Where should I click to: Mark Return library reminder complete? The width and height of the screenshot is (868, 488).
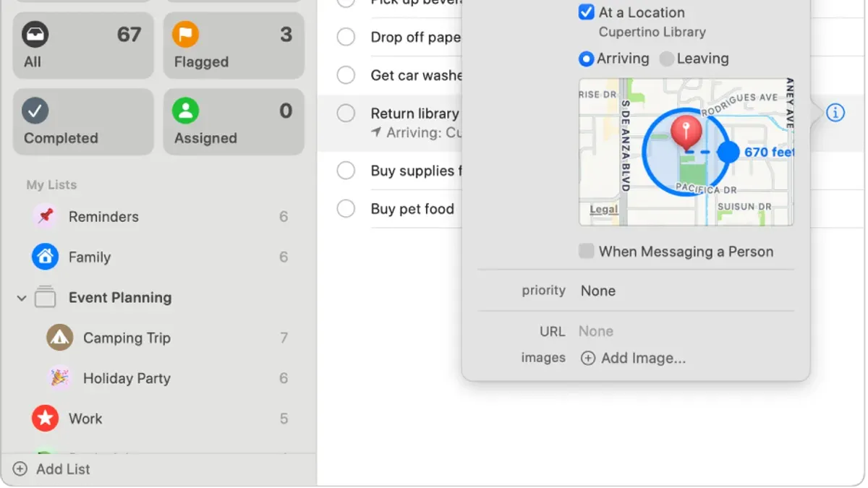pos(346,114)
